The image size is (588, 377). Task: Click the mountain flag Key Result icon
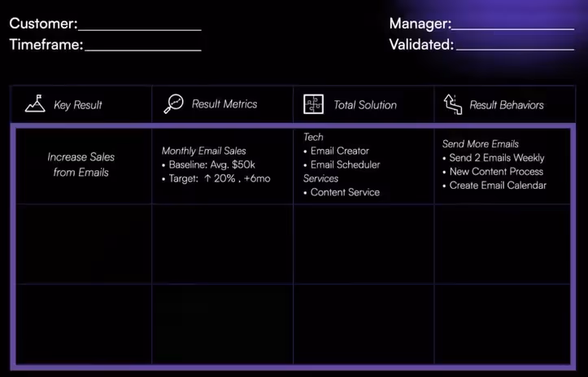click(35, 103)
